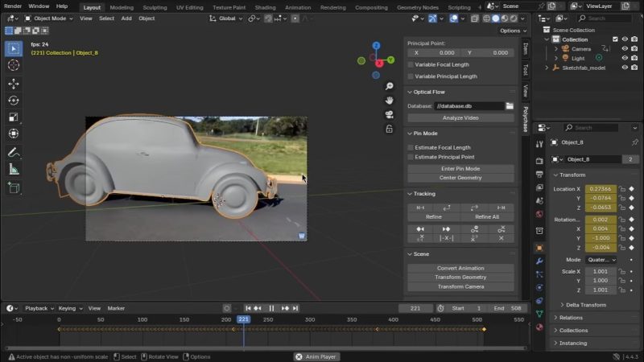The width and height of the screenshot is (644, 362).
Task: Click the Location X value field
Action: coord(602,189)
